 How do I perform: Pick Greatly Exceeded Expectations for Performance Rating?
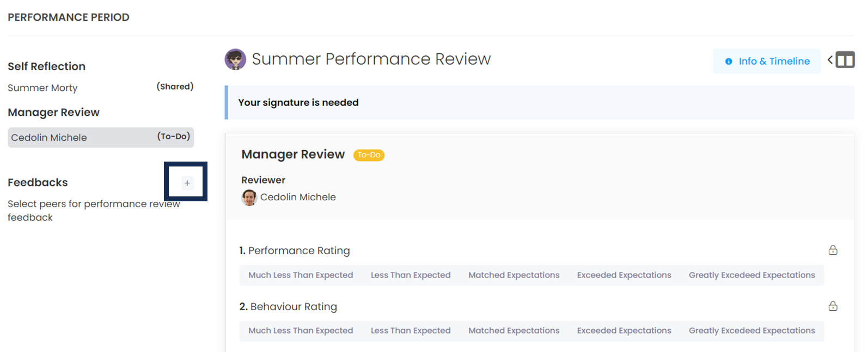[751, 275]
